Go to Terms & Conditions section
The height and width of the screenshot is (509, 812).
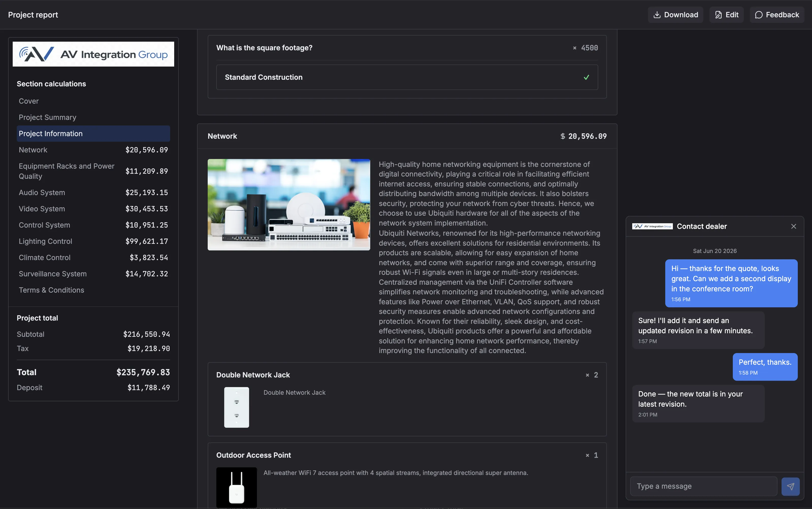click(93, 290)
